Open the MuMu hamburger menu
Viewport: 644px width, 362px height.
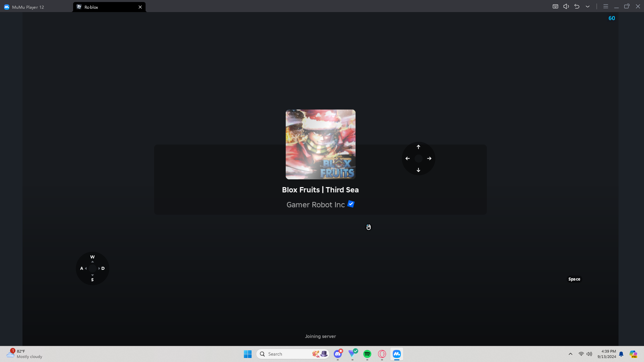[606, 6]
